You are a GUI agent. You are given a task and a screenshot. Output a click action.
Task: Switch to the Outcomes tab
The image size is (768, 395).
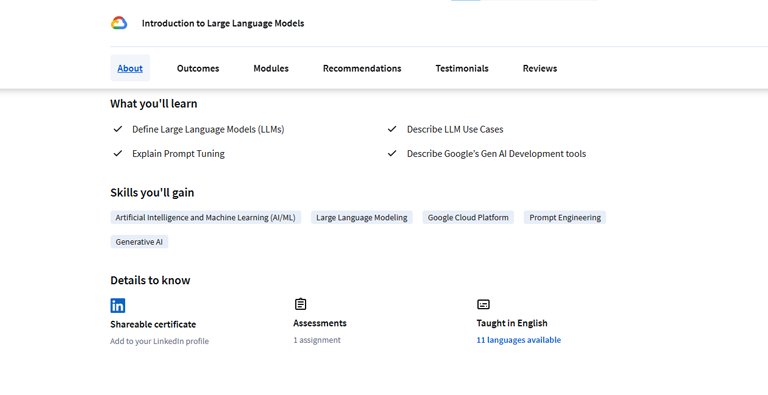click(198, 68)
